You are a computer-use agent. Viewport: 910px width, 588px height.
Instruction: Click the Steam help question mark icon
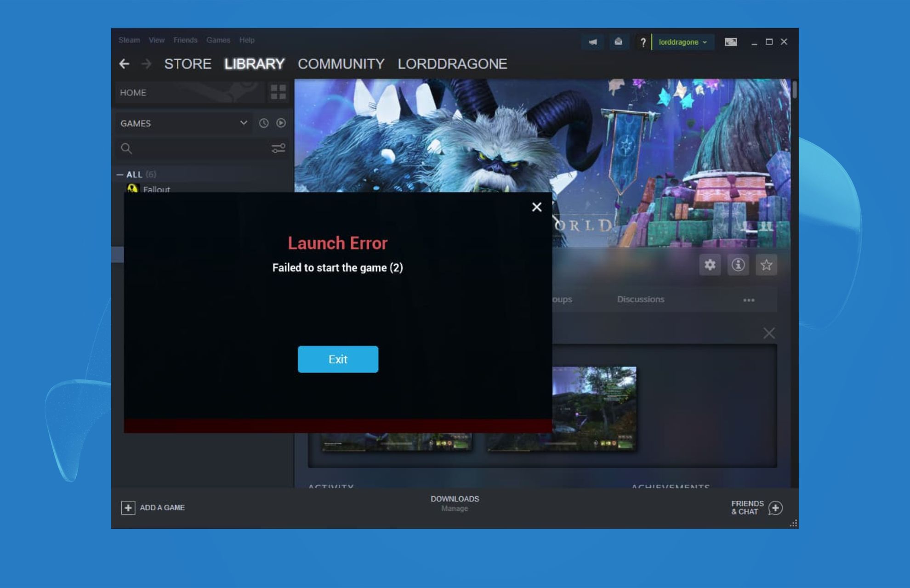tap(642, 42)
